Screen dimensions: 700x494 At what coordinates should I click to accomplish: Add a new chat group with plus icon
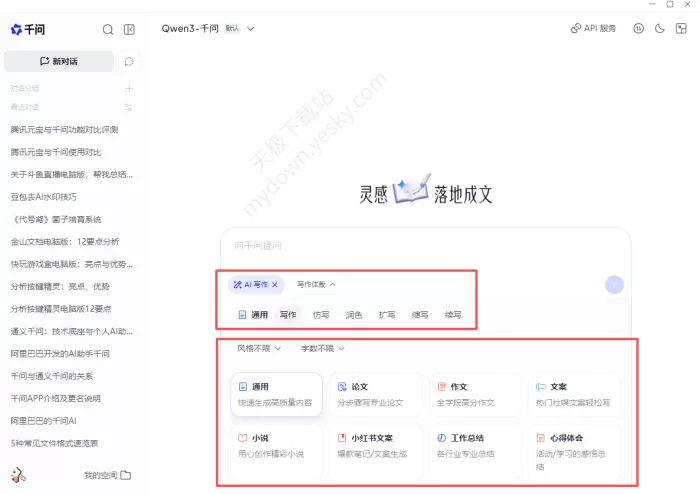129,88
